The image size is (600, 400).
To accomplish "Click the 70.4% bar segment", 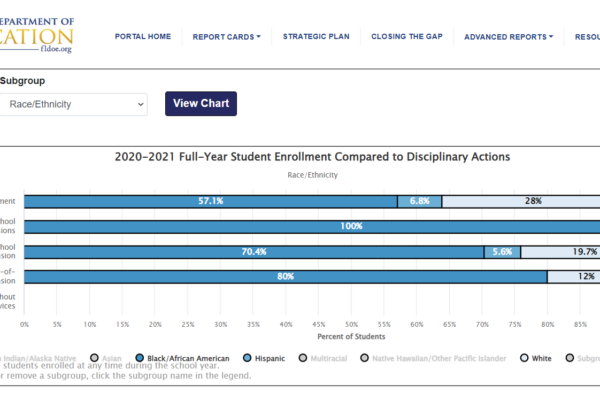I will 253,252.
